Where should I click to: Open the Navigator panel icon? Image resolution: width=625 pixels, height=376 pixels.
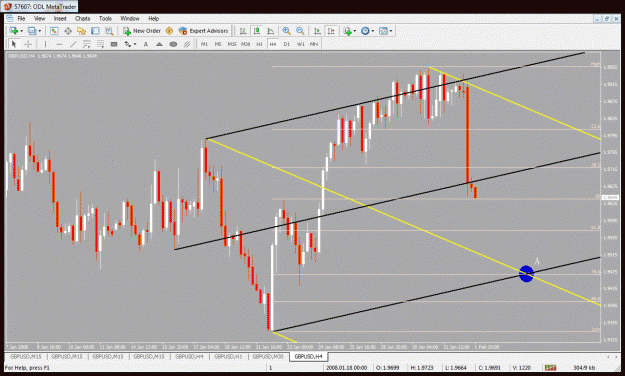coord(82,31)
